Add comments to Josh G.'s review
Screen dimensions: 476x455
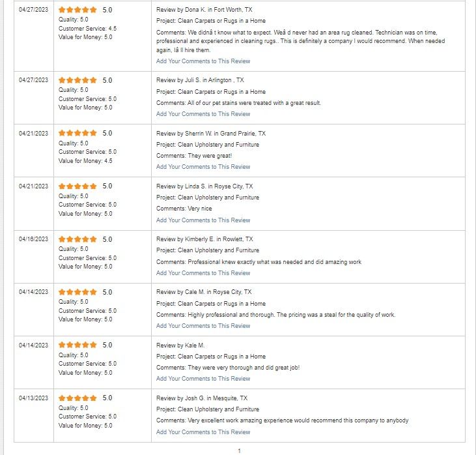[x=203, y=432]
